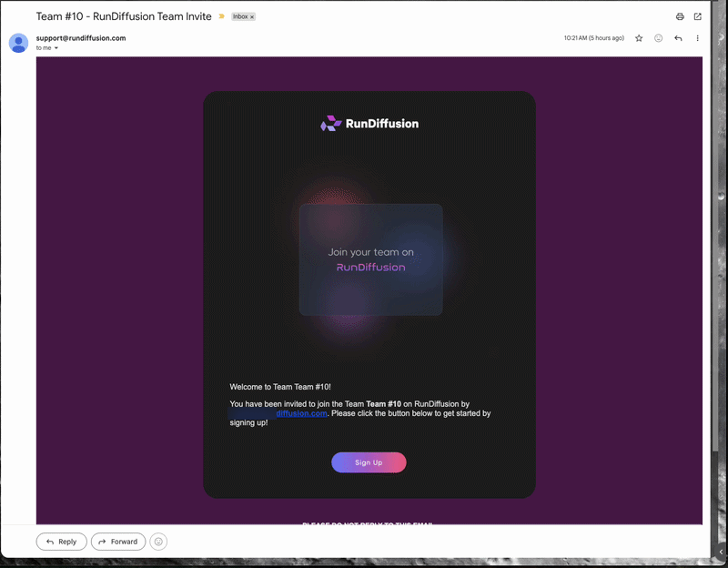Add emoji reaction in email header

658,38
